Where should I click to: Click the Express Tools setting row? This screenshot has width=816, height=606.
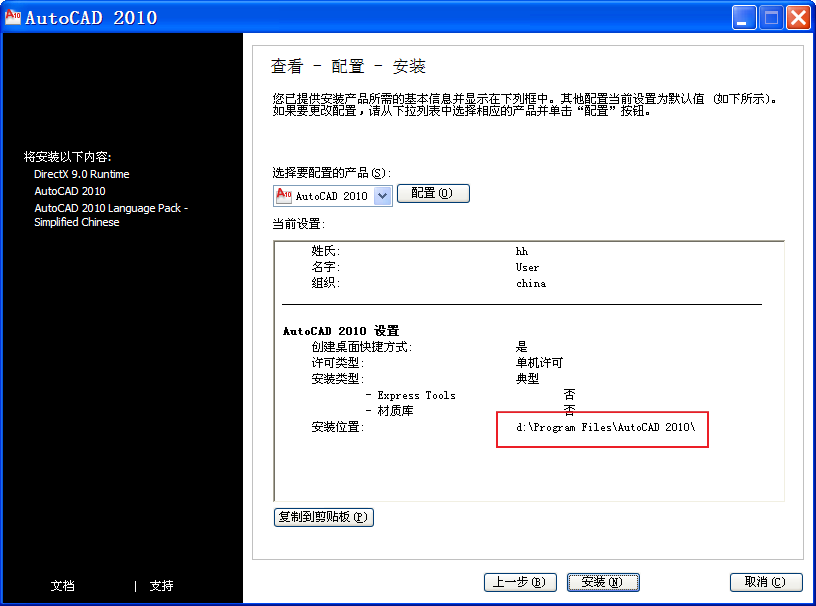click(470, 395)
